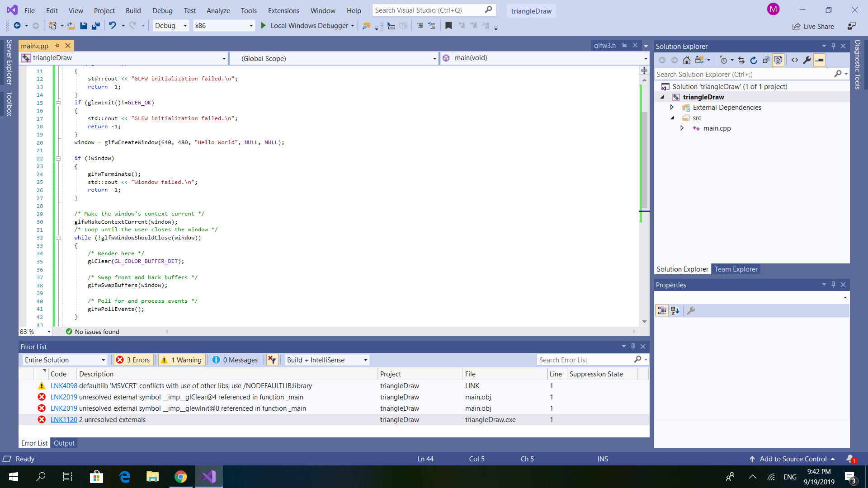The width and height of the screenshot is (868, 488).
Task: Click the Refresh icon in Solution Explorer
Action: [x=753, y=60]
